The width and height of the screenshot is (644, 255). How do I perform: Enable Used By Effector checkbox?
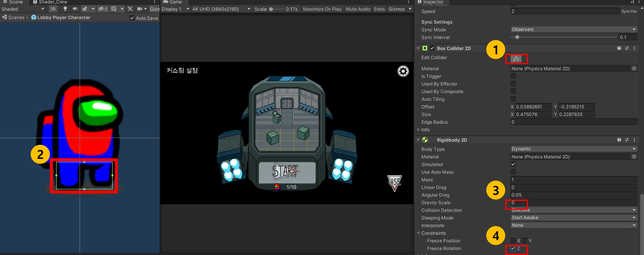(x=513, y=84)
